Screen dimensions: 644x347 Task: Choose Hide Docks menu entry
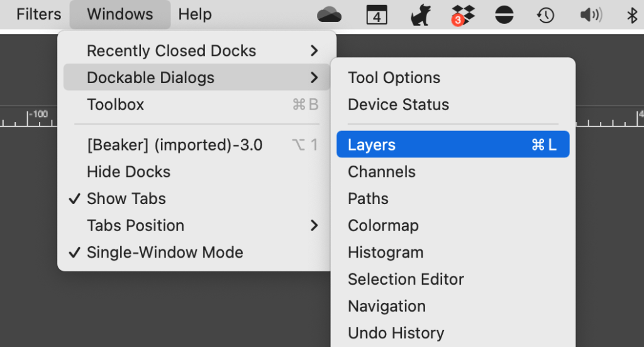(128, 171)
